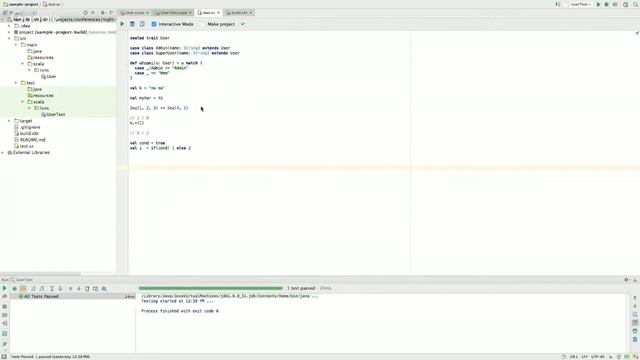
Task: Collapse the main folder
Action: point(16,44)
